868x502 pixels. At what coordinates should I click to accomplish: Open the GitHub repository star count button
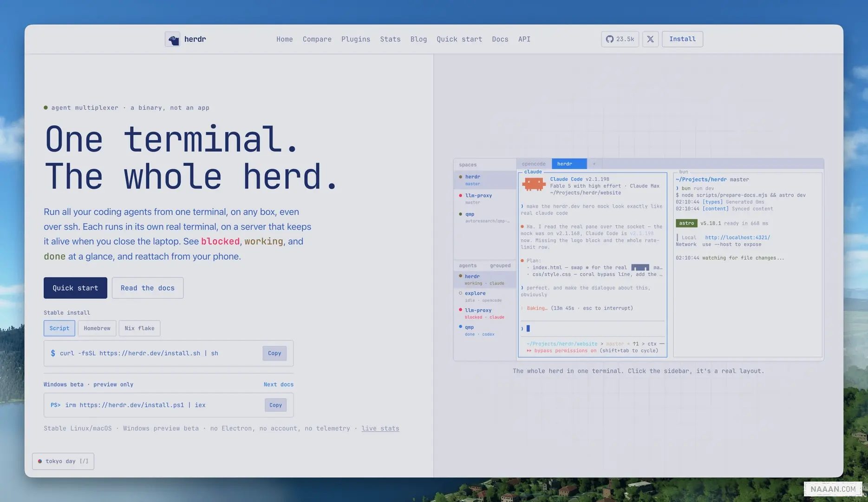tap(620, 39)
